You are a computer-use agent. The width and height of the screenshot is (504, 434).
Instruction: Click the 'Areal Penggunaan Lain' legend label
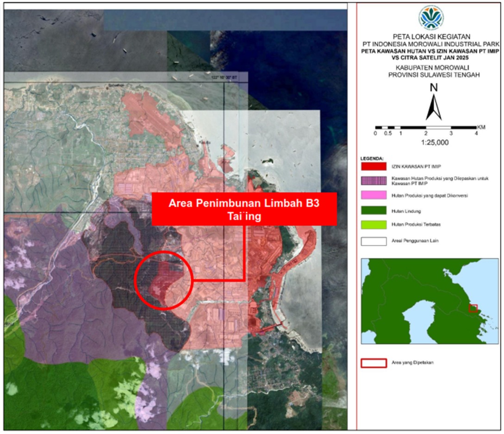click(x=415, y=241)
